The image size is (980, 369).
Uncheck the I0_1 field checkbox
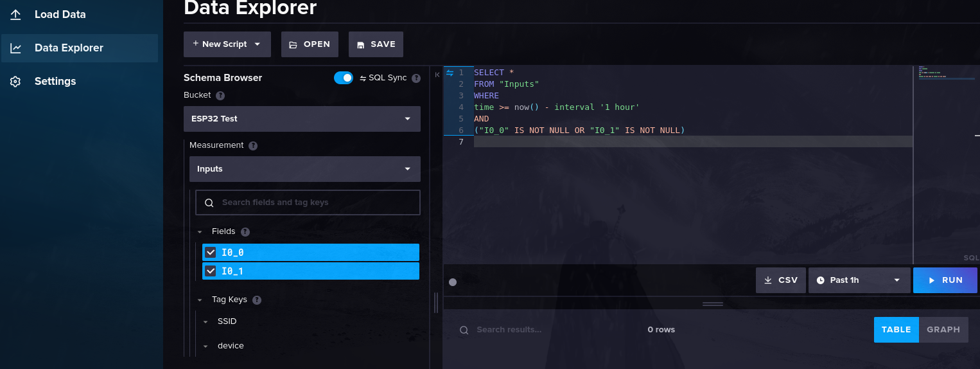click(211, 271)
